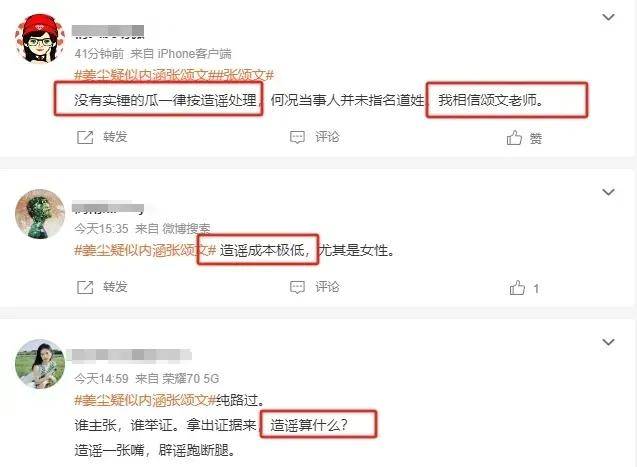This screenshot has width=637, height=467.
Task: Click the comment bubble icon on the first post
Action: (x=297, y=137)
